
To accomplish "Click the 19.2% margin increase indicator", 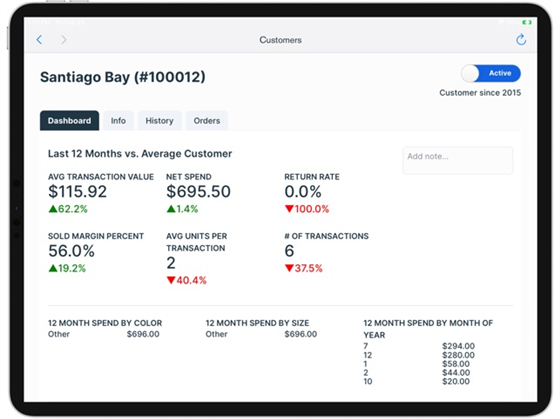I will pyautogui.click(x=67, y=268).
